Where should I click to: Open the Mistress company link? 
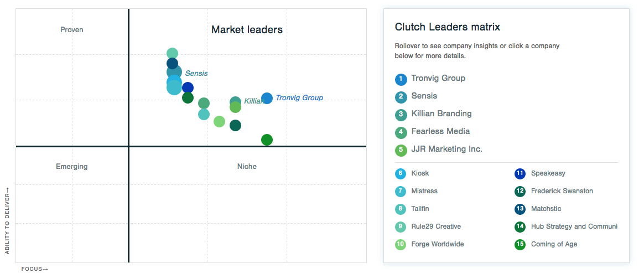pos(424,191)
